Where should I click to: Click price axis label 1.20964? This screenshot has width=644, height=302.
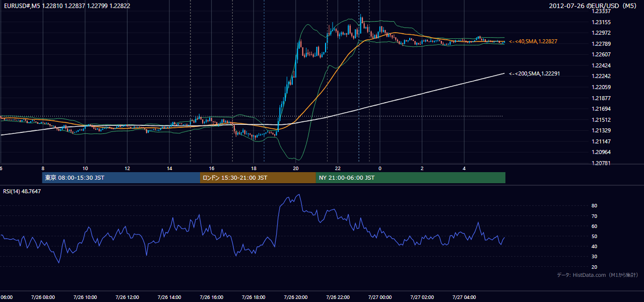tap(601, 152)
